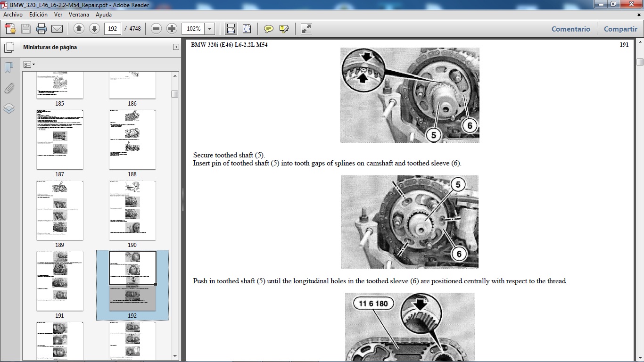The height and width of the screenshot is (362, 644).
Task: Select the highlight text tool
Action: [284, 29]
